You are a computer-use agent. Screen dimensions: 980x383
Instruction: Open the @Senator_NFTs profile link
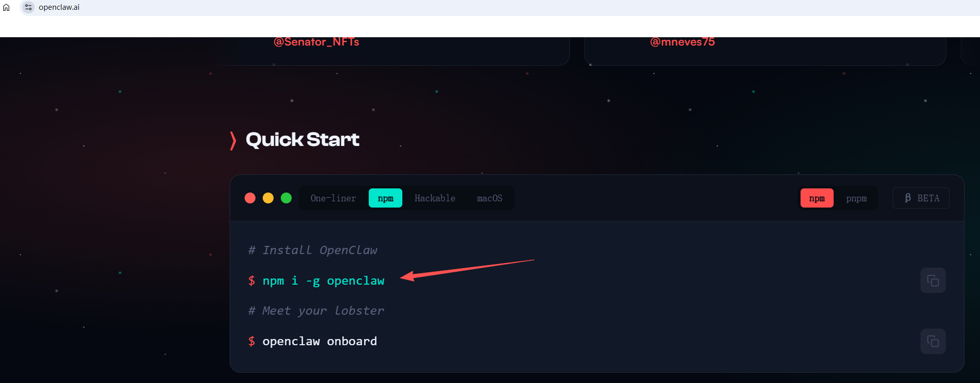tap(316, 42)
